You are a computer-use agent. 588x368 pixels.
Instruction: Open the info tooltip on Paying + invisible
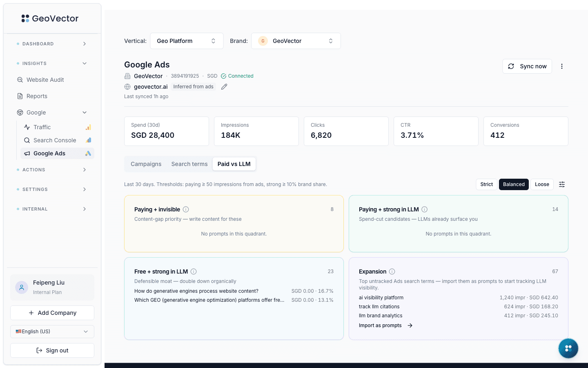point(186,209)
